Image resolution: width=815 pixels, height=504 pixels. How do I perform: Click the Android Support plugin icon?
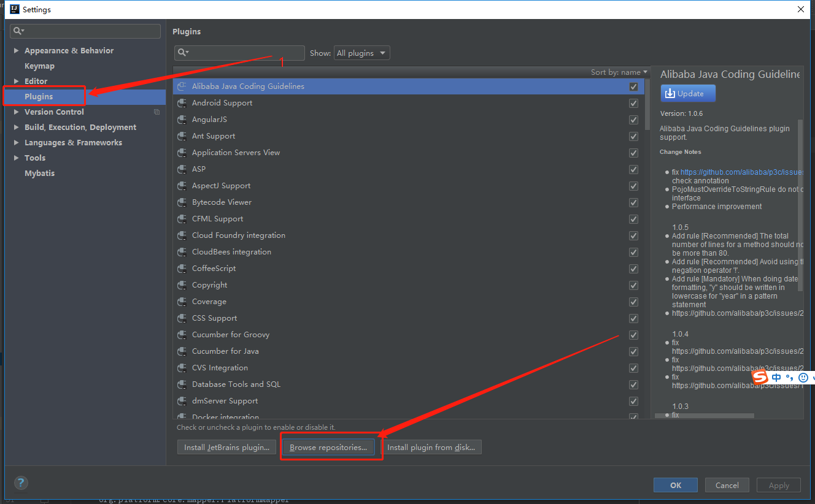point(182,103)
